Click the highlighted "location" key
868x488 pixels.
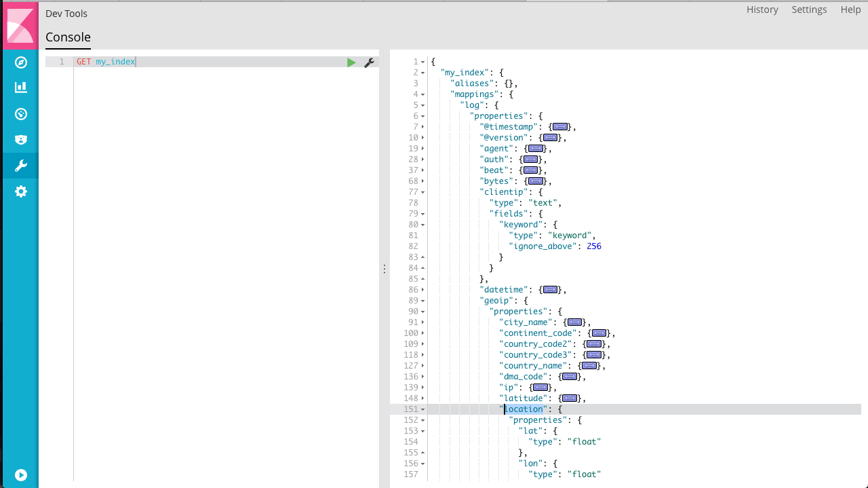[x=524, y=409]
